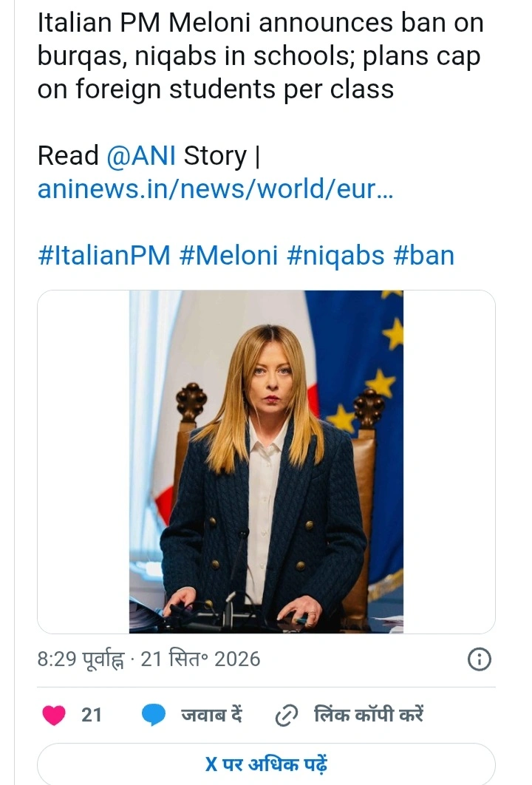
Task: Click the chain link copy icon
Action: pyautogui.click(x=287, y=716)
